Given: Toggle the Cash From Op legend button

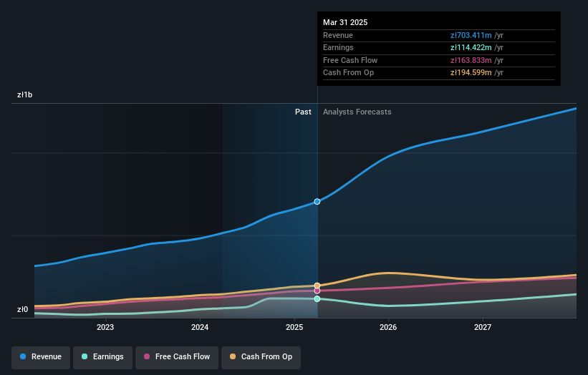Looking at the screenshot, I should [261, 357].
